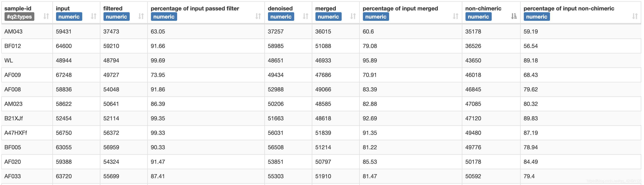Click numeric badge under filtered header

[x=117, y=17]
